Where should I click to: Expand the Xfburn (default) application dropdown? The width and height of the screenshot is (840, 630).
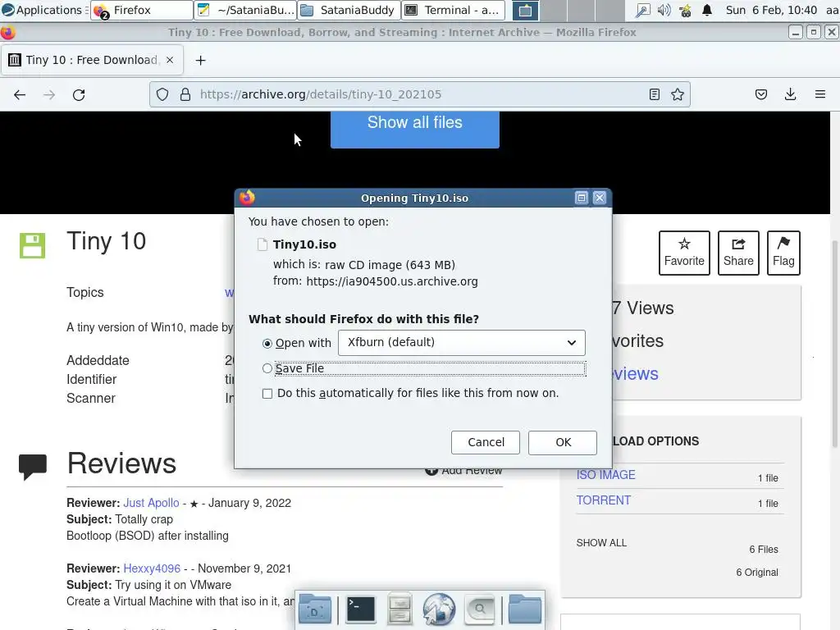click(461, 343)
